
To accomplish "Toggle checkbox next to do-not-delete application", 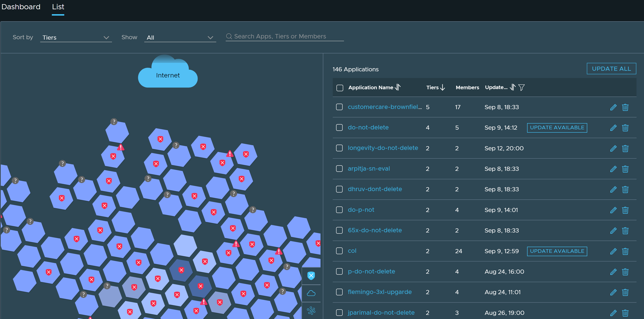I will click(339, 127).
